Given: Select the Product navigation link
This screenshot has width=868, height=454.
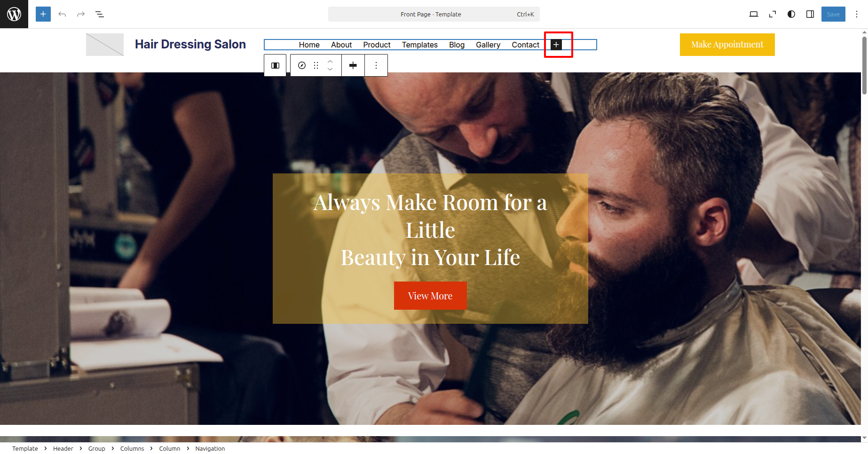Looking at the screenshot, I should click(377, 45).
